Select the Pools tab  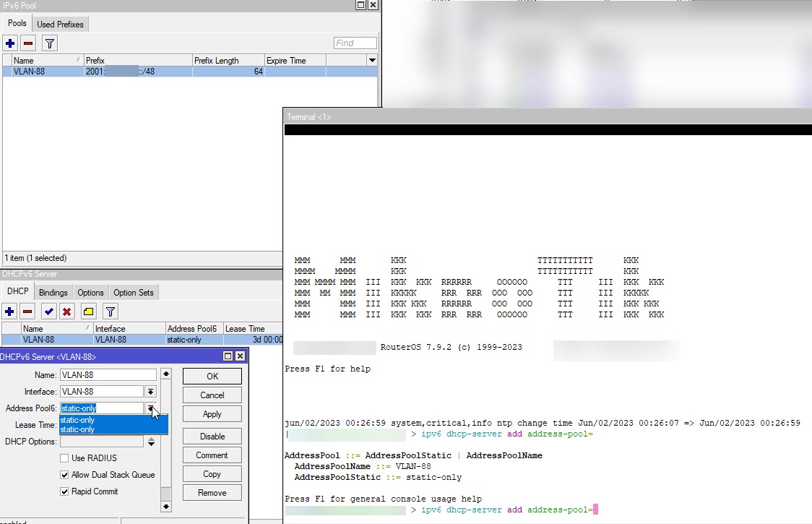tap(17, 23)
